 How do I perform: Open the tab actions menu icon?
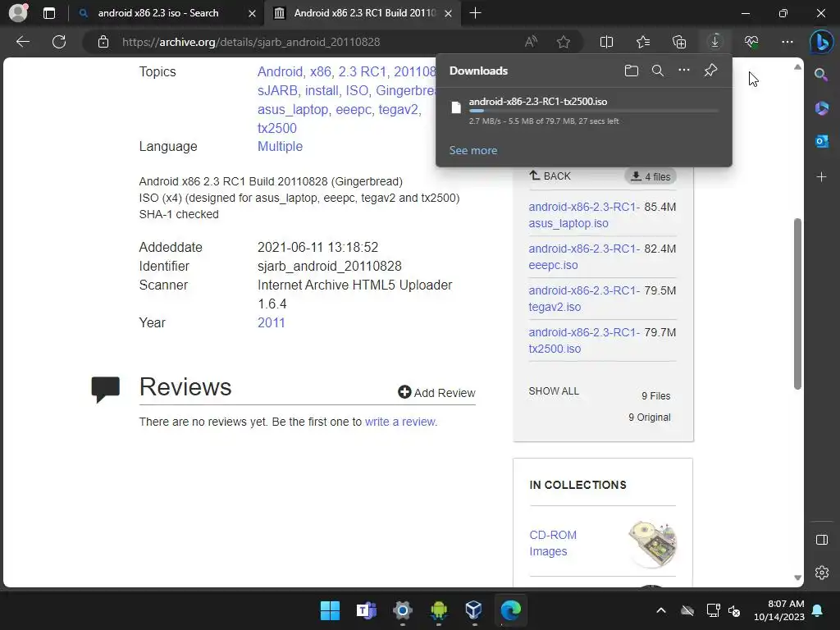(49, 13)
